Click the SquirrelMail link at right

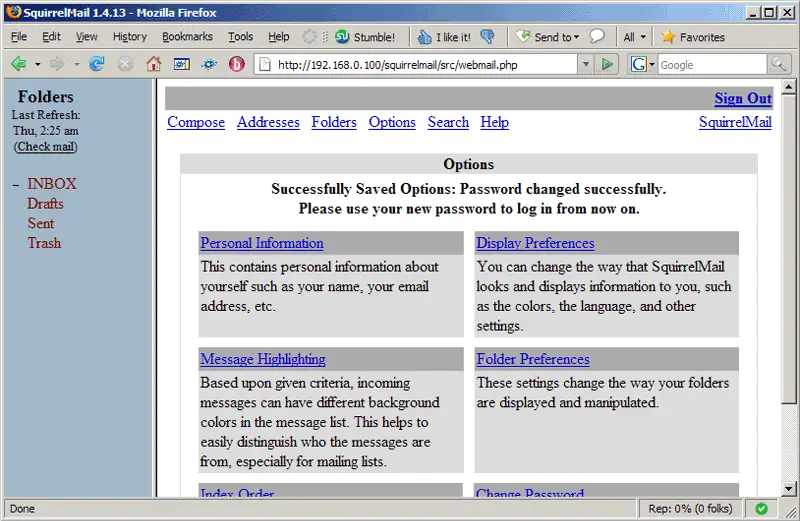pyautogui.click(x=735, y=122)
